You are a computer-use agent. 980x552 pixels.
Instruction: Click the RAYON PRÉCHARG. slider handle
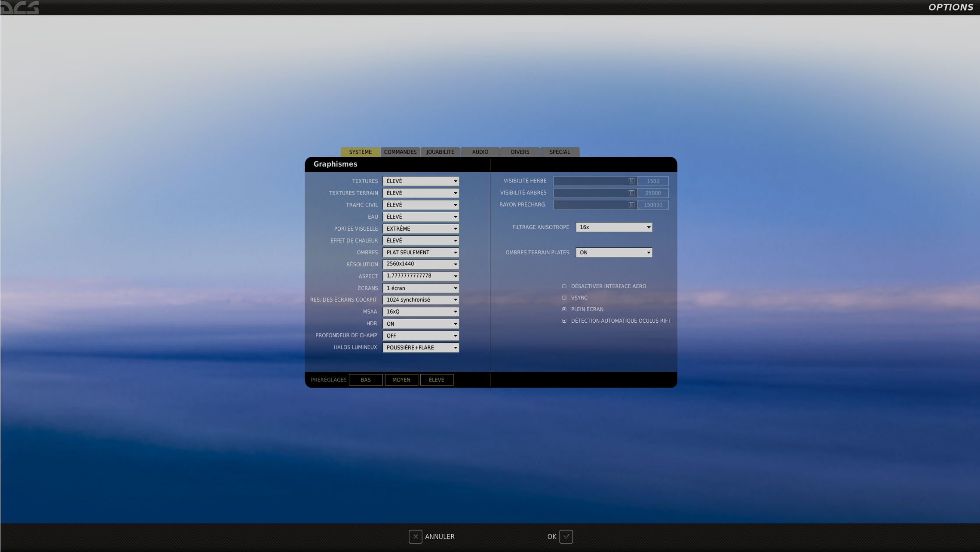pyautogui.click(x=631, y=205)
